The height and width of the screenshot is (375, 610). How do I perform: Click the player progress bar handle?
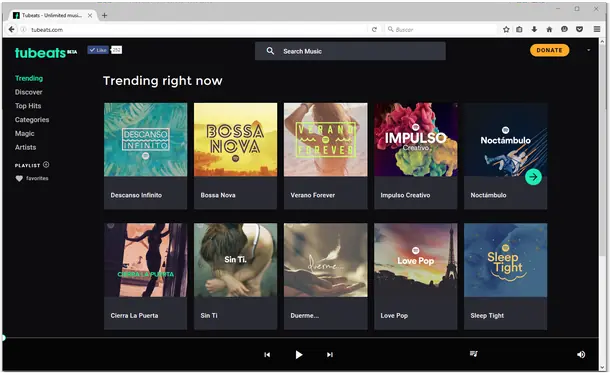click(x=4, y=338)
